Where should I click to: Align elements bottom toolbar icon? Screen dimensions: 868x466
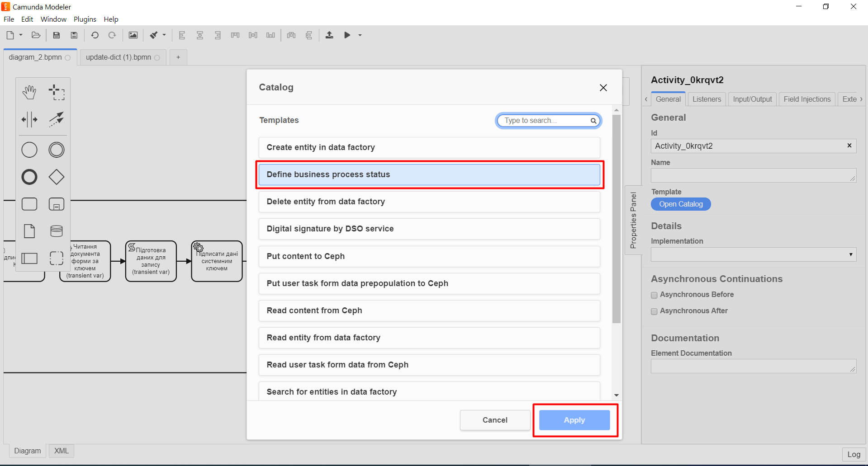pyautogui.click(x=270, y=35)
